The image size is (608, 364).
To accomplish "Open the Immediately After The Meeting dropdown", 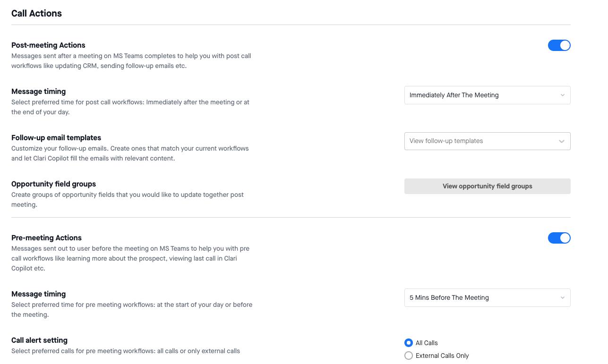I will [x=487, y=95].
